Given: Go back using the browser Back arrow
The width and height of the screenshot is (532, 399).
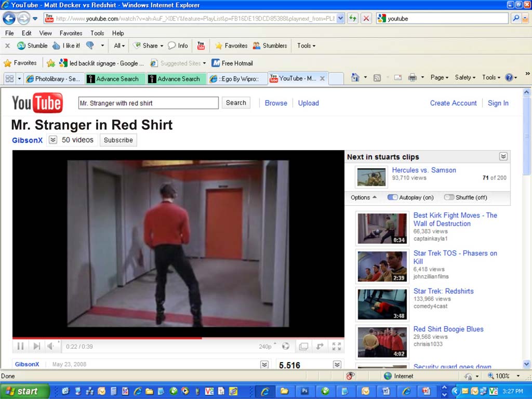Looking at the screenshot, I should [9, 18].
